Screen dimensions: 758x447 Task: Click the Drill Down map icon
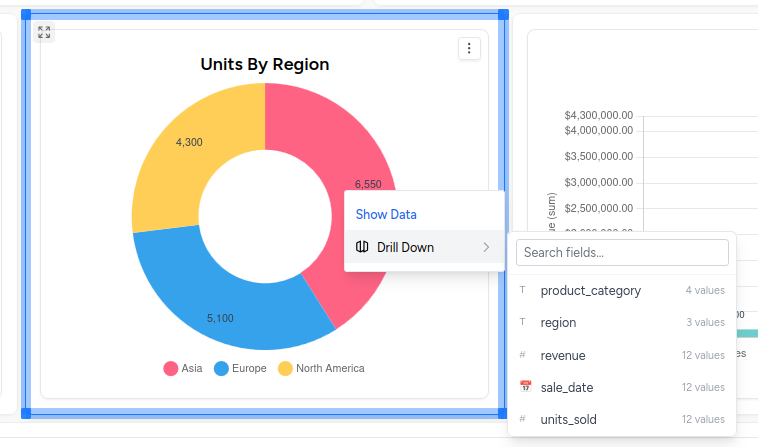tap(362, 247)
